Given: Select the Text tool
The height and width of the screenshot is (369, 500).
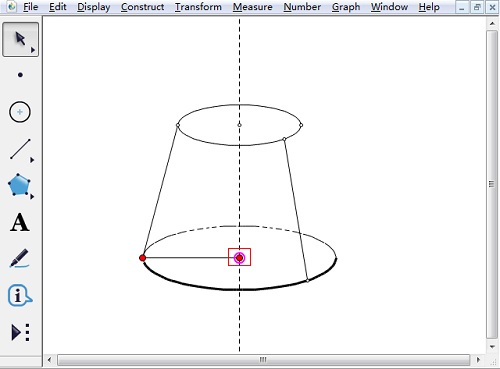Looking at the screenshot, I should [20, 222].
